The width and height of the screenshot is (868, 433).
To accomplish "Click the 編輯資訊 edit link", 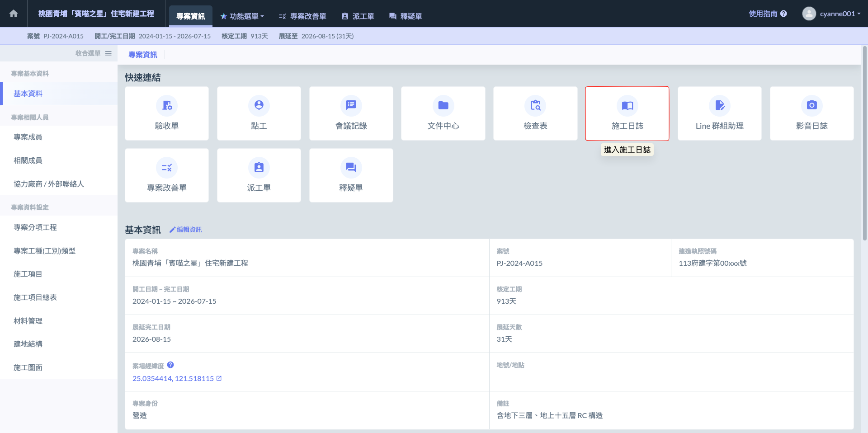I will (186, 230).
